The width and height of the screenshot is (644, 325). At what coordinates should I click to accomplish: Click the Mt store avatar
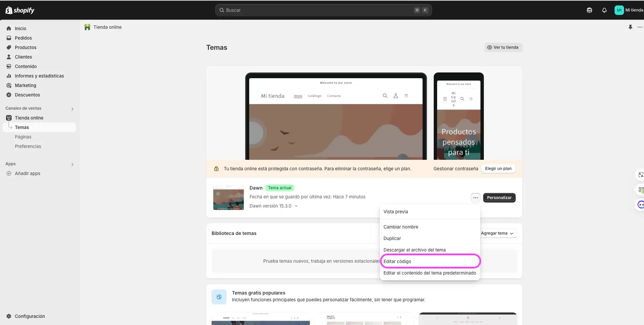click(619, 10)
